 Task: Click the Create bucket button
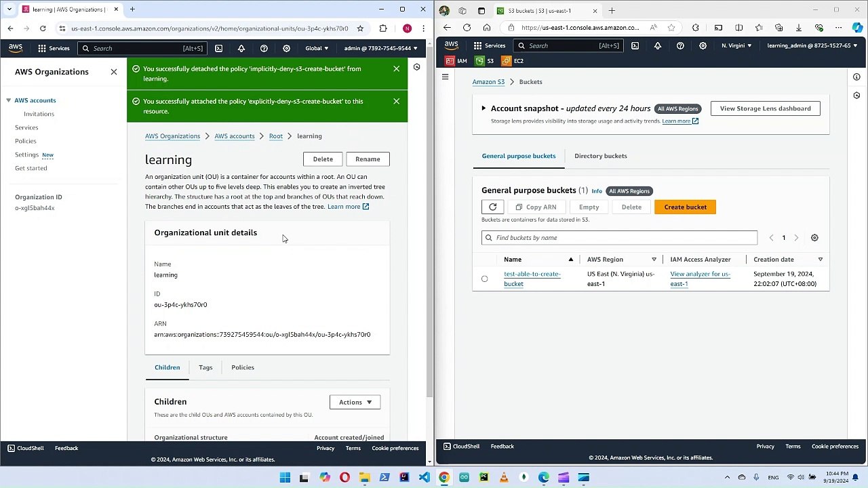(x=686, y=207)
